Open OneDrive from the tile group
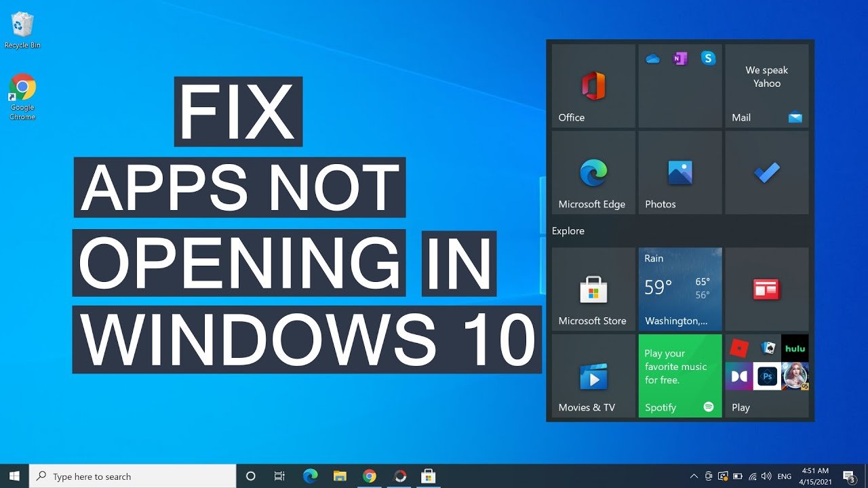 [652, 58]
